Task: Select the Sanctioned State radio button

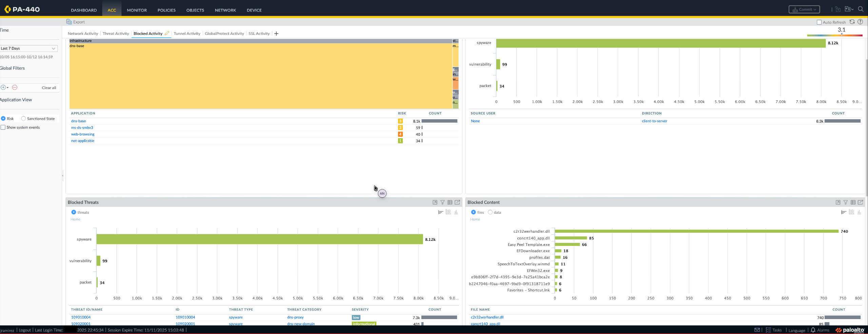Action: [23, 119]
